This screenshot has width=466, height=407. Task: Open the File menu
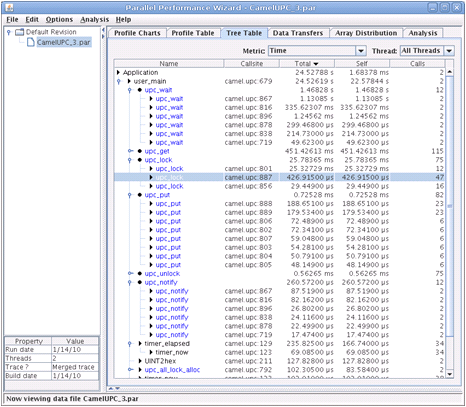(x=12, y=20)
